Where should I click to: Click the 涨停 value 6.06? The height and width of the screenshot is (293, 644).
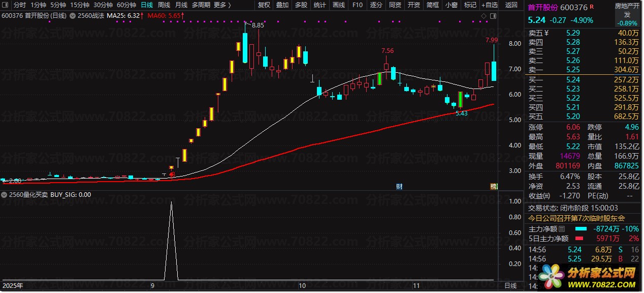pyautogui.click(x=573, y=127)
